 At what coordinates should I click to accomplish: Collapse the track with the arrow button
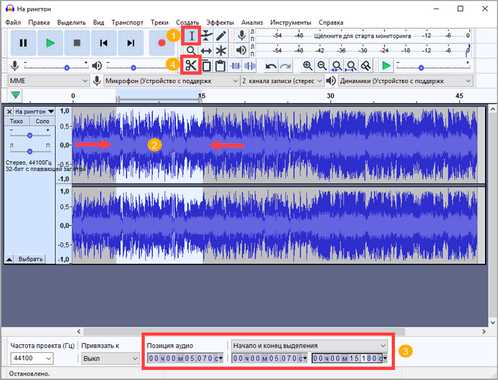(9, 259)
